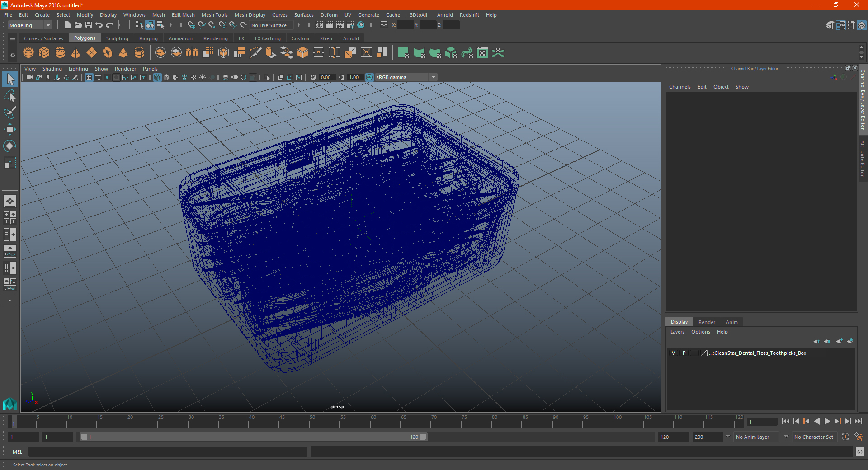Click the Open Scene folder icon
Screen dimensions: 868x470
point(78,25)
